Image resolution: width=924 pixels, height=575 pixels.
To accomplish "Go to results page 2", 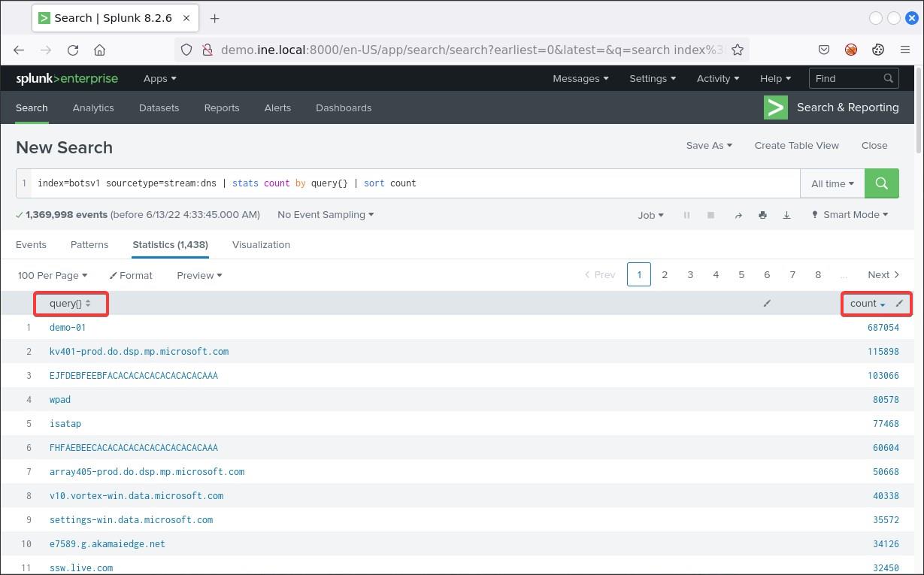I will (665, 275).
